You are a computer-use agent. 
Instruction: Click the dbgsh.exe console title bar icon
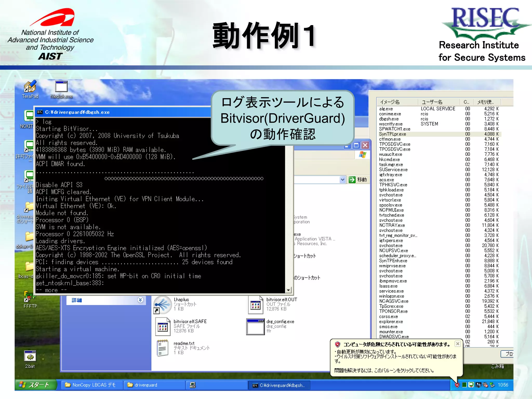(x=40, y=112)
